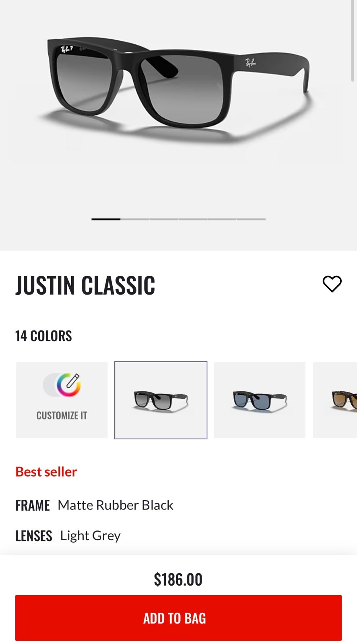Click the Light Grey lenses text
This screenshot has height=644, width=357.
pyautogui.click(x=91, y=536)
